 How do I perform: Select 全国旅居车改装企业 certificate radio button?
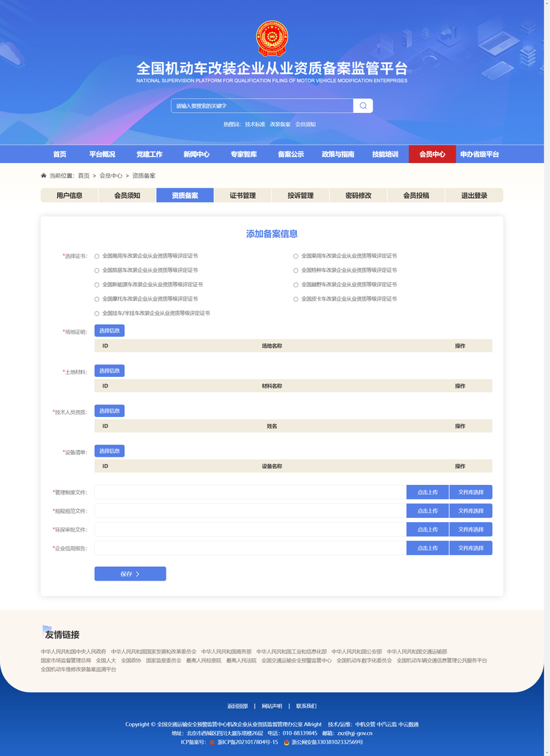coord(97,270)
